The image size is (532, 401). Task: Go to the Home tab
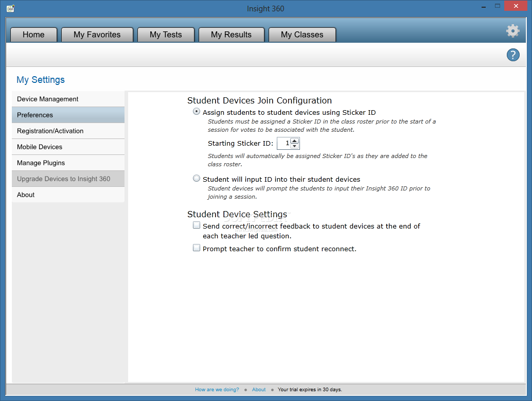pyautogui.click(x=33, y=34)
